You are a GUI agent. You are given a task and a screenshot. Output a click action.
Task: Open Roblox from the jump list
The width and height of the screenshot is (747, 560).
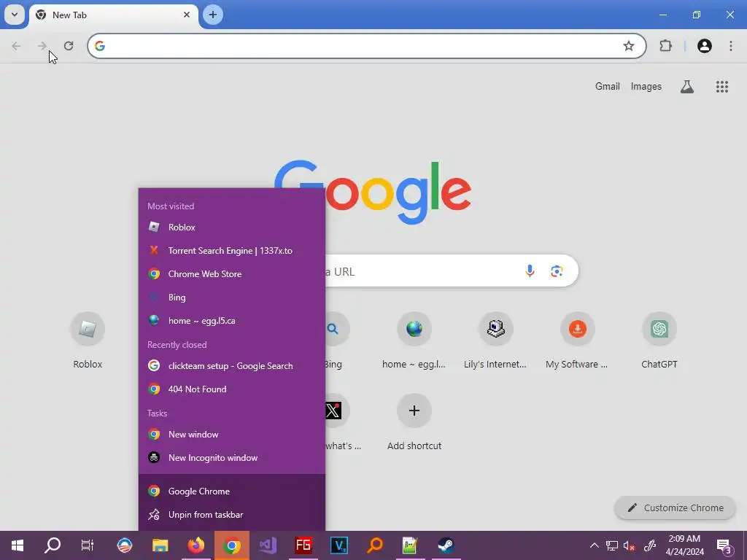click(232, 227)
